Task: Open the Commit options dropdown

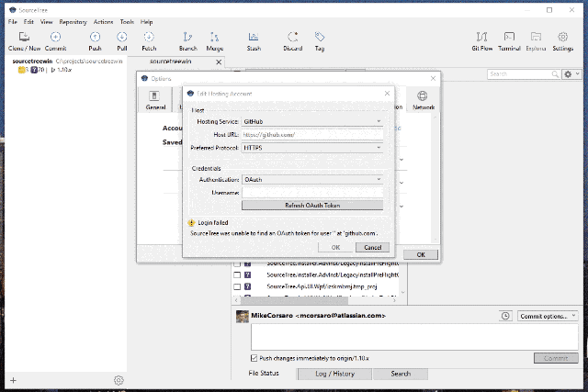Action: tap(548, 317)
